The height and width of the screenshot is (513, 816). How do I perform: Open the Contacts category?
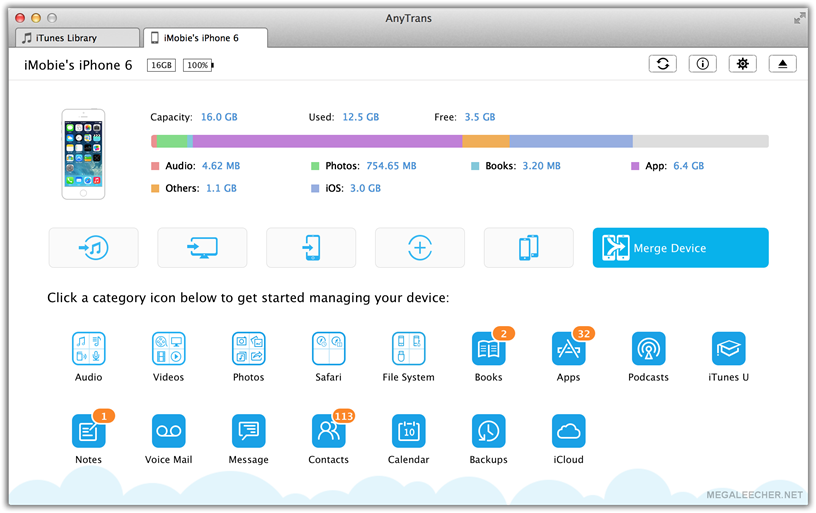click(x=328, y=431)
